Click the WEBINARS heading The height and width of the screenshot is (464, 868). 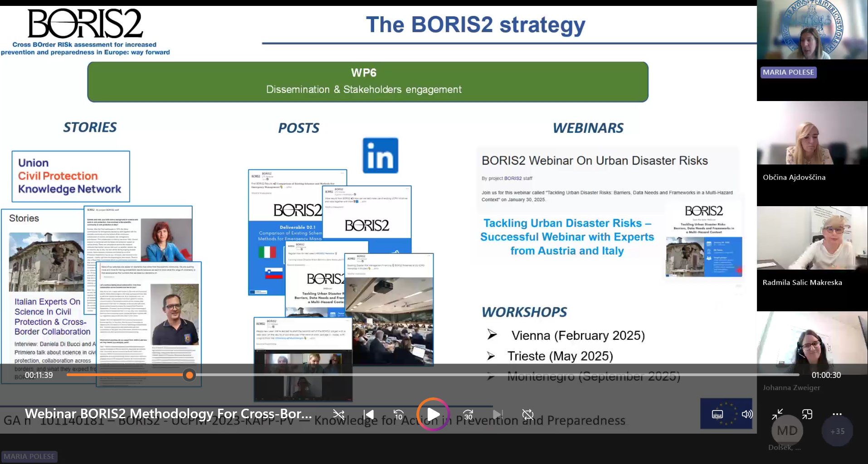tap(588, 128)
